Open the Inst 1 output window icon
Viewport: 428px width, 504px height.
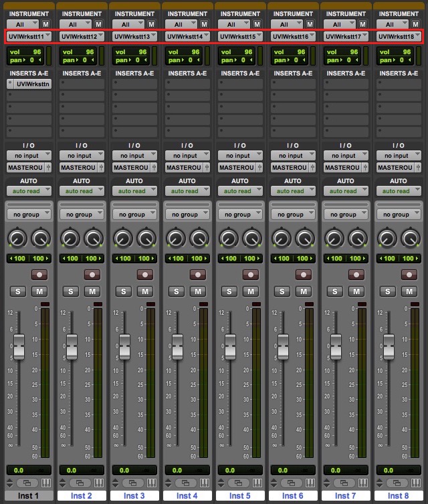[x=27, y=483]
